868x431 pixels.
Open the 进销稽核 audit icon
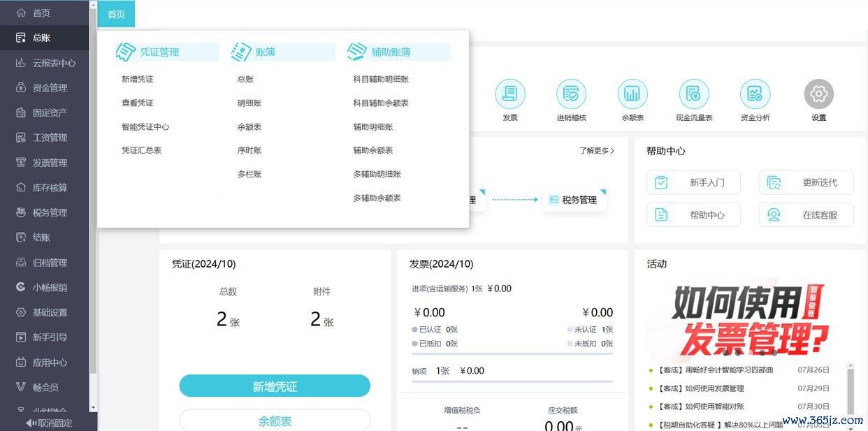tap(571, 94)
